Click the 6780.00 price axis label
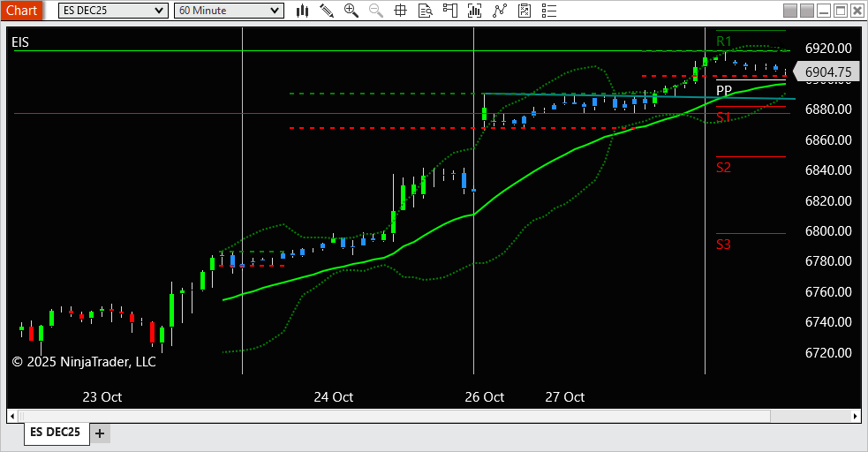868x452 pixels. (x=828, y=260)
